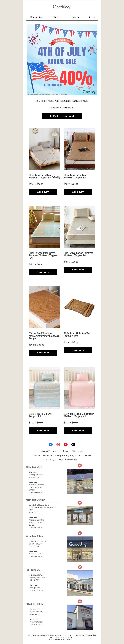Open the Instagram social icon
124x644 pixels.
pyautogui.click(x=58, y=445)
